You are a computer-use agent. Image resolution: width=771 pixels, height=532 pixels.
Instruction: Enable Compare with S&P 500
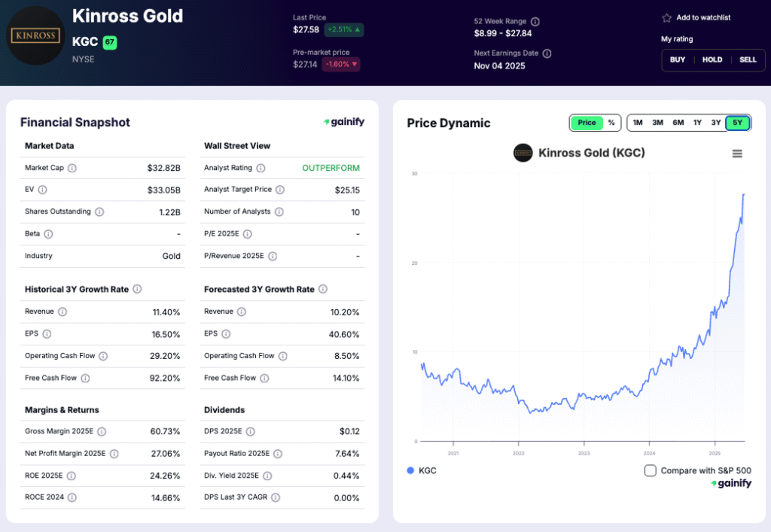(x=651, y=470)
